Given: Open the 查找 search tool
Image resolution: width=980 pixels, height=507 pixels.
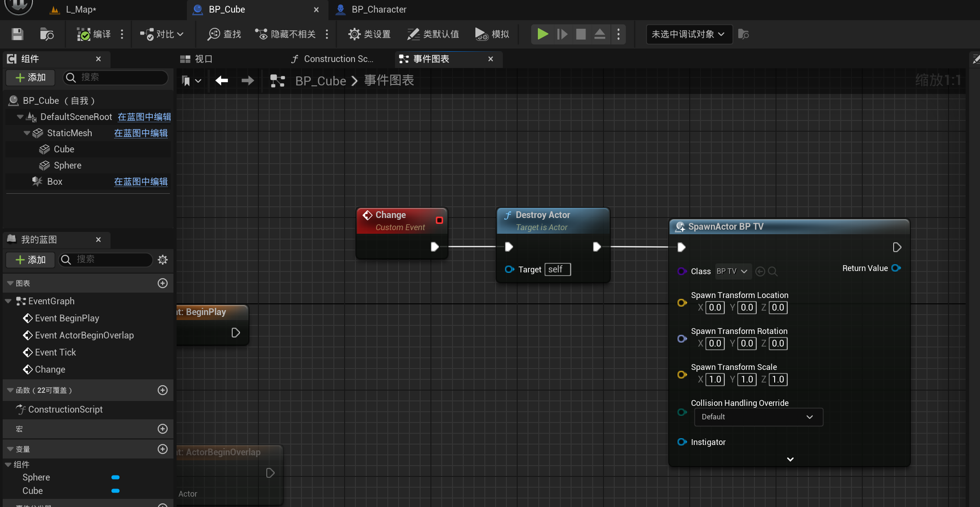Looking at the screenshot, I should point(223,34).
